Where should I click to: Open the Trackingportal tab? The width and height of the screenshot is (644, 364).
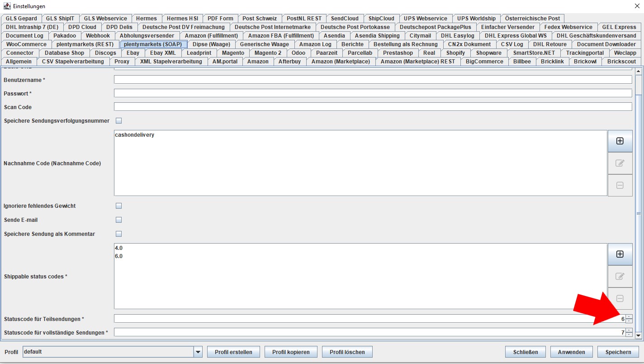tap(585, 53)
